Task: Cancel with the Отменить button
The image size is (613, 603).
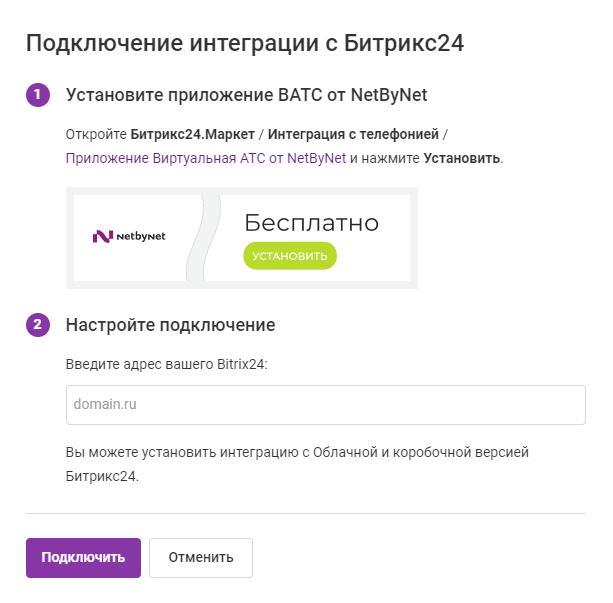Action: (200, 557)
